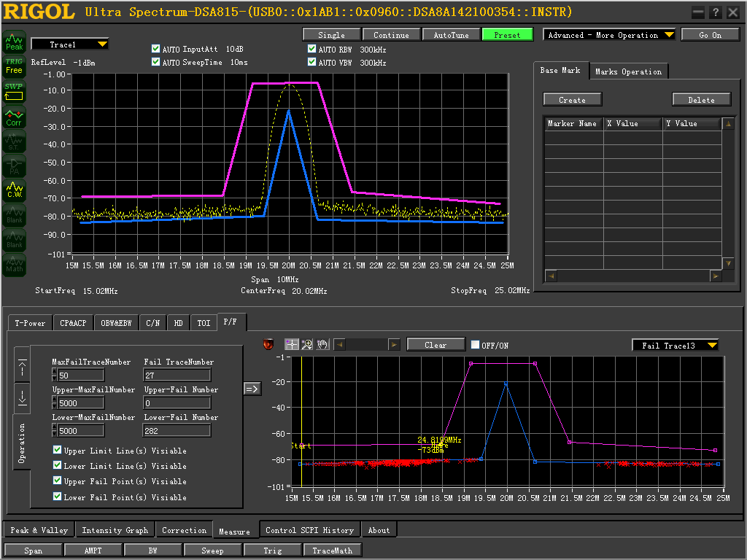Click the red shield icon above fail graph

tap(268, 344)
